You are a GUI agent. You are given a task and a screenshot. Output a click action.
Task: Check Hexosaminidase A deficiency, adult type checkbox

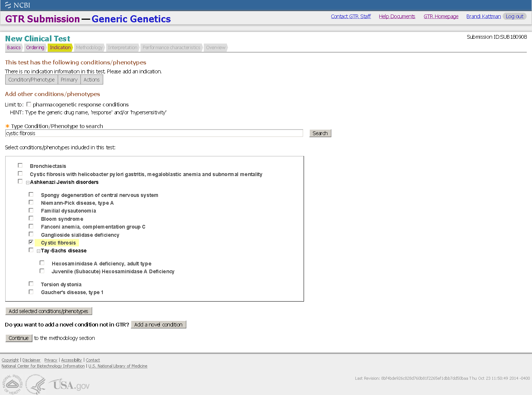[x=42, y=263]
